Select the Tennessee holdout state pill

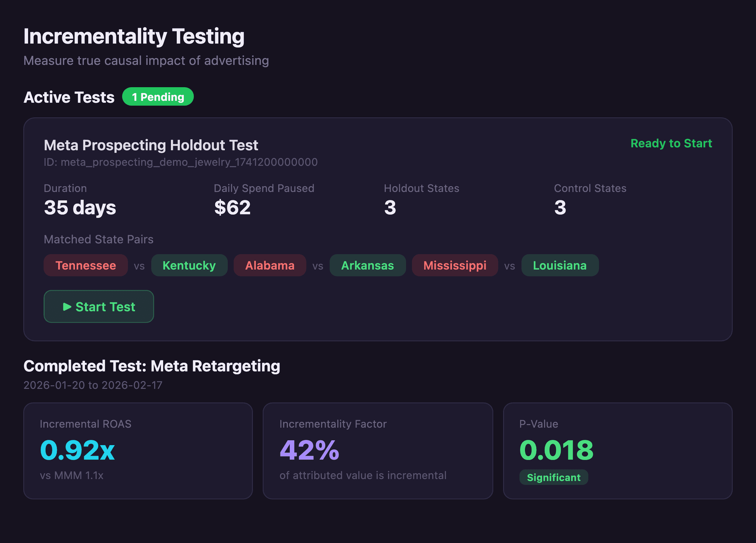click(x=86, y=265)
